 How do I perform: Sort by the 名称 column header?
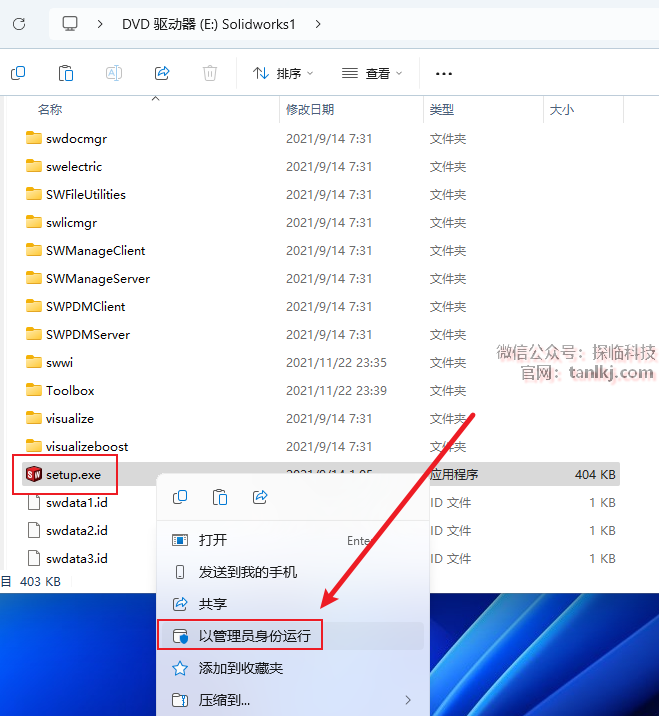tap(50, 110)
